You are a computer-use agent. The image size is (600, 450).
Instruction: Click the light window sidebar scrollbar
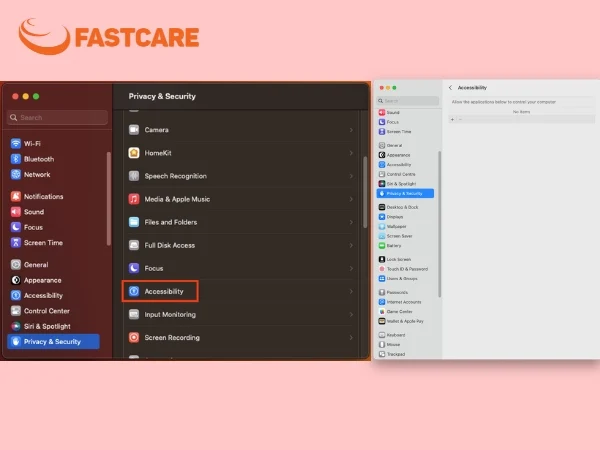439,224
